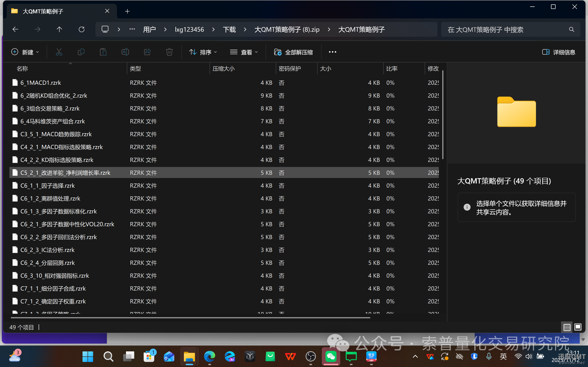The image size is (588, 367).
Task: Click the horizontal scrollbar under file list
Action: click(190, 317)
